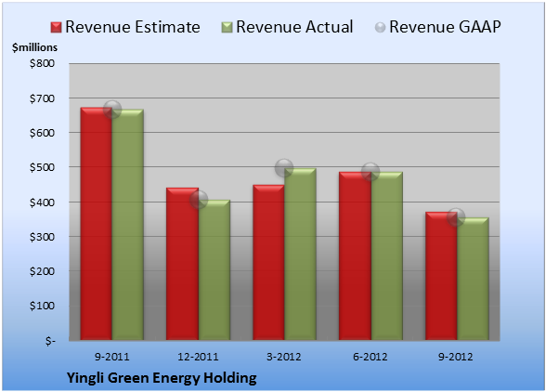Click the red estimate bar for 6-2012
546x392 pixels.
355,255
